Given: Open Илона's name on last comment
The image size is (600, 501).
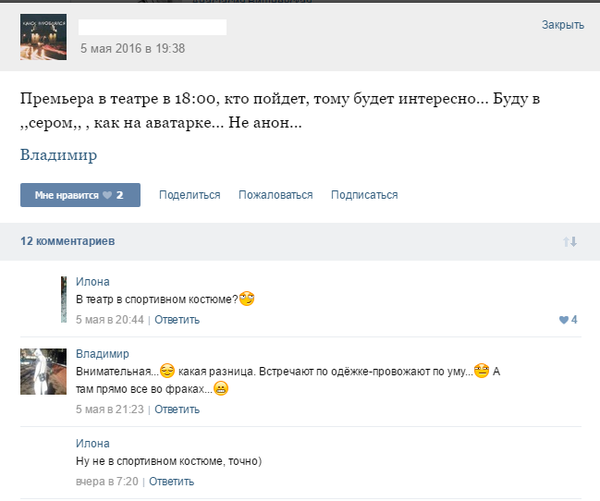Looking at the screenshot, I should (x=93, y=443).
